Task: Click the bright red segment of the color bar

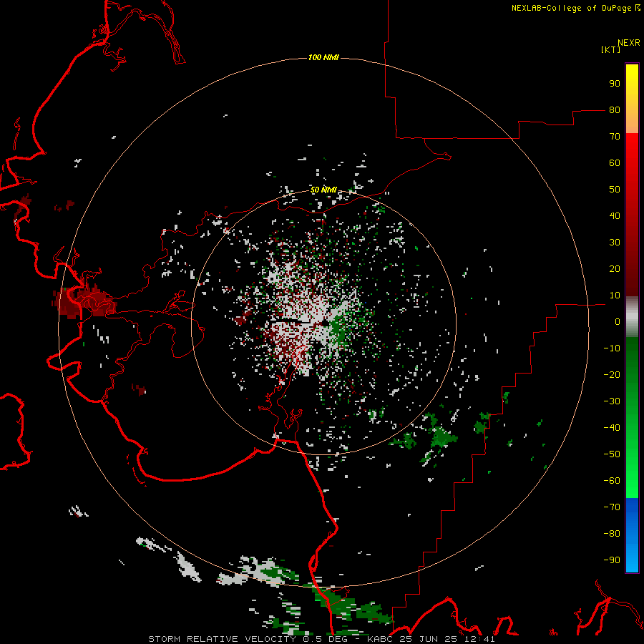Action: (x=632, y=215)
